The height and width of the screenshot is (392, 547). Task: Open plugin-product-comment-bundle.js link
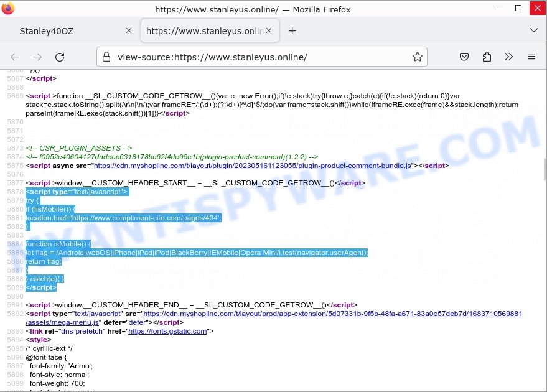click(x=252, y=166)
